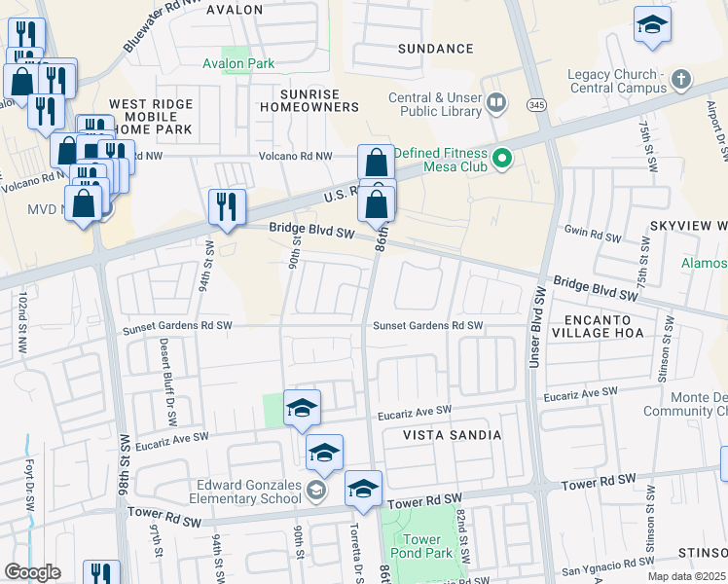728x584 pixels.
Task: Click the school marker in the top-right corner
Action: point(652,24)
